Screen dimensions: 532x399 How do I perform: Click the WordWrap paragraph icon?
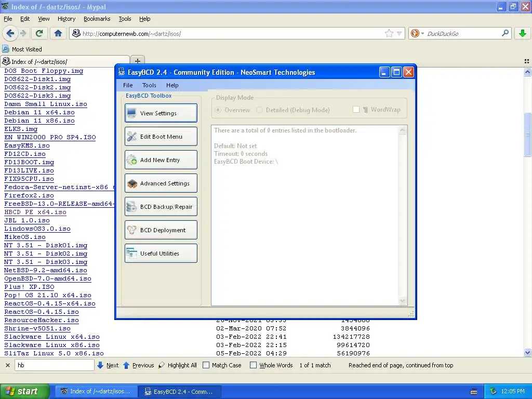point(365,110)
